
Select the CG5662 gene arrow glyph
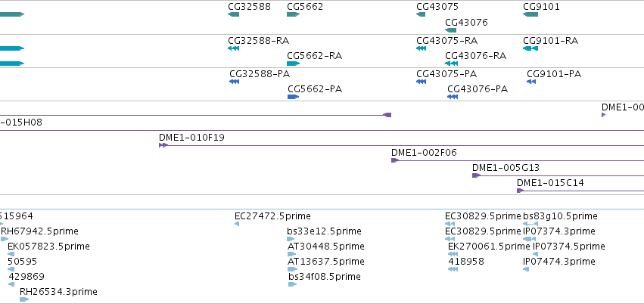coord(294,14)
